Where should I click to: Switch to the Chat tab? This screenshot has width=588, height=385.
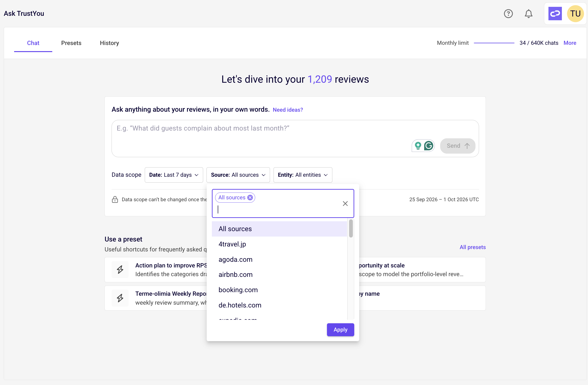click(x=33, y=43)
